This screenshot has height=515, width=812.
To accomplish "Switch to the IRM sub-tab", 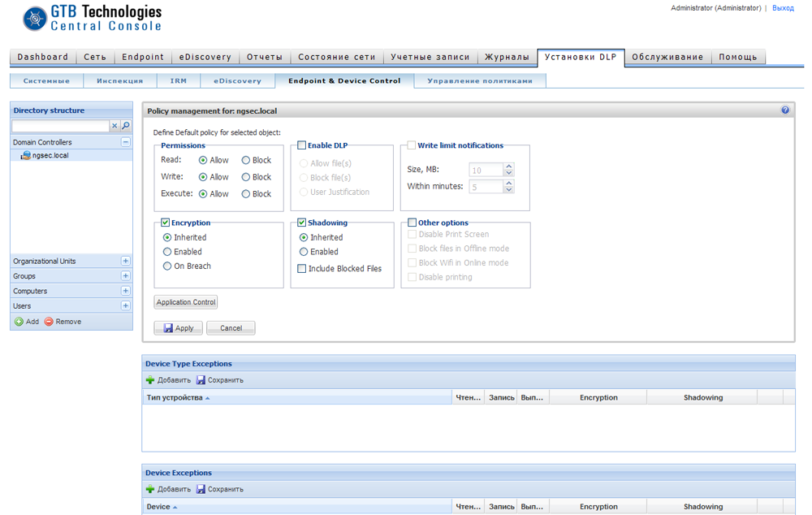I will click(179, 81).
